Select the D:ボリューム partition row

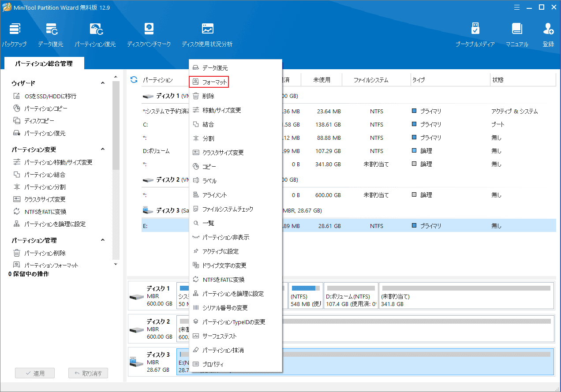[x=348, y=151]
